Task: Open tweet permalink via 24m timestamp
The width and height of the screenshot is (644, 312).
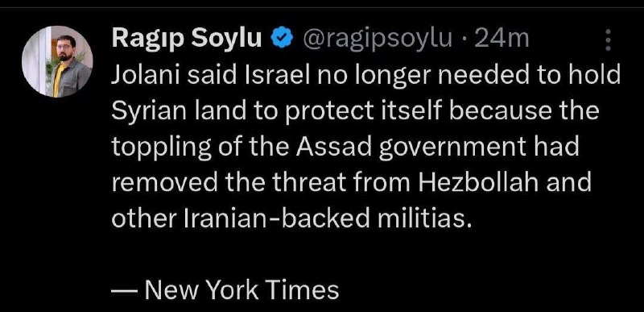Action: point(501,39)
